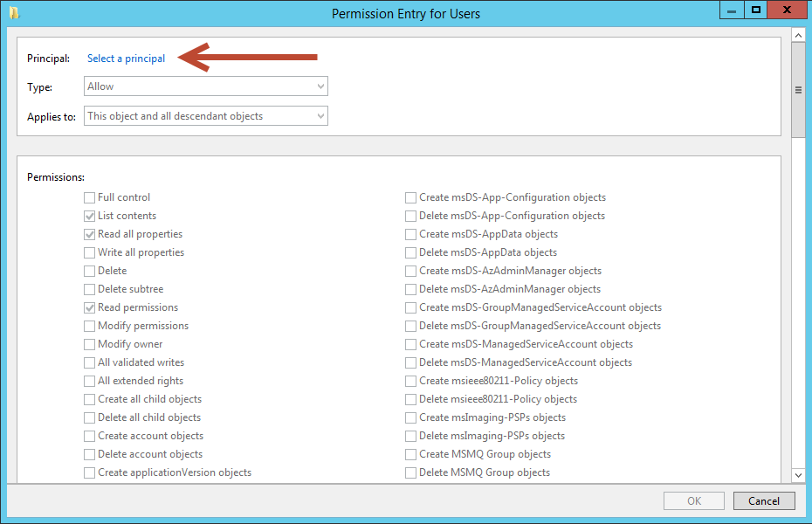This screenshot has width=812, height=524.
Task: Click the scroll up arrow
Action: [798, 35]
